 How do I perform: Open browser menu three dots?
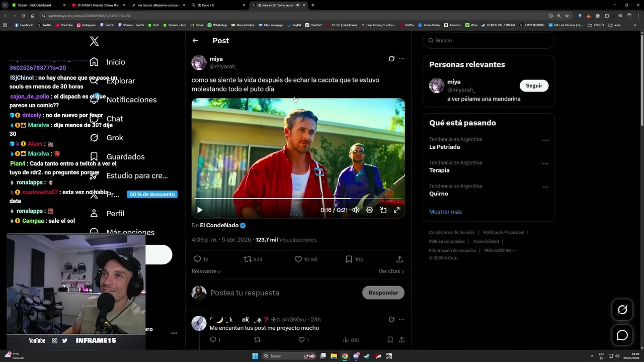637,16
